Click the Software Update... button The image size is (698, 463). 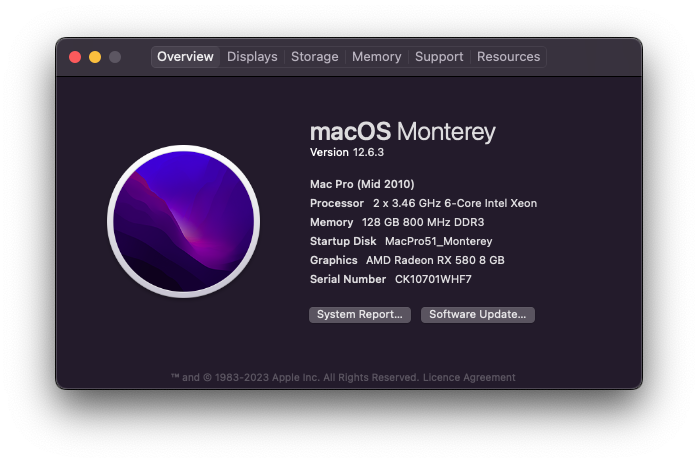pyautogui.click(x=478, y=315)
